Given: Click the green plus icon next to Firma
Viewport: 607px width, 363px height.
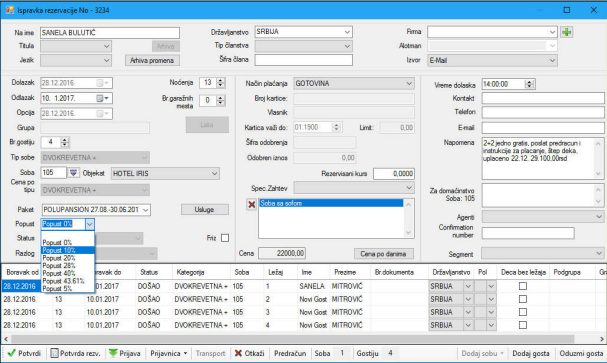Looking at the screenshot, I should (x=567, y=32).
